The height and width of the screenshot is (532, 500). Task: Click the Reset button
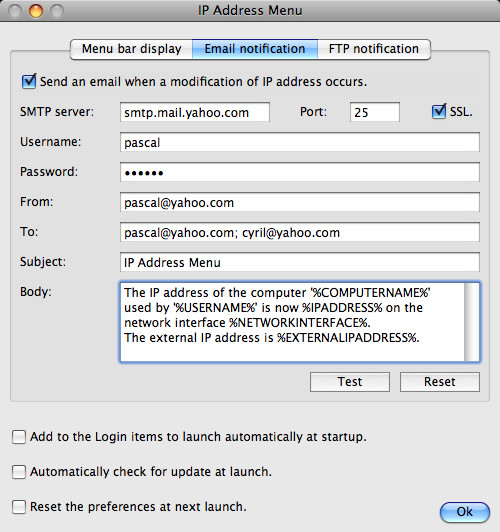[x=440, y=382]
